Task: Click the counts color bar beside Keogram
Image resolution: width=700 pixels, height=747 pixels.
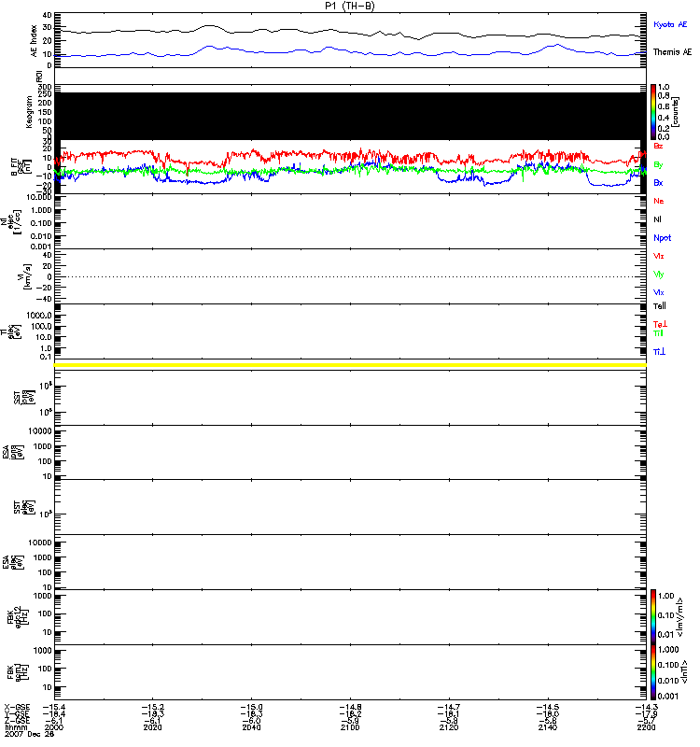Action: coord(653,112)
